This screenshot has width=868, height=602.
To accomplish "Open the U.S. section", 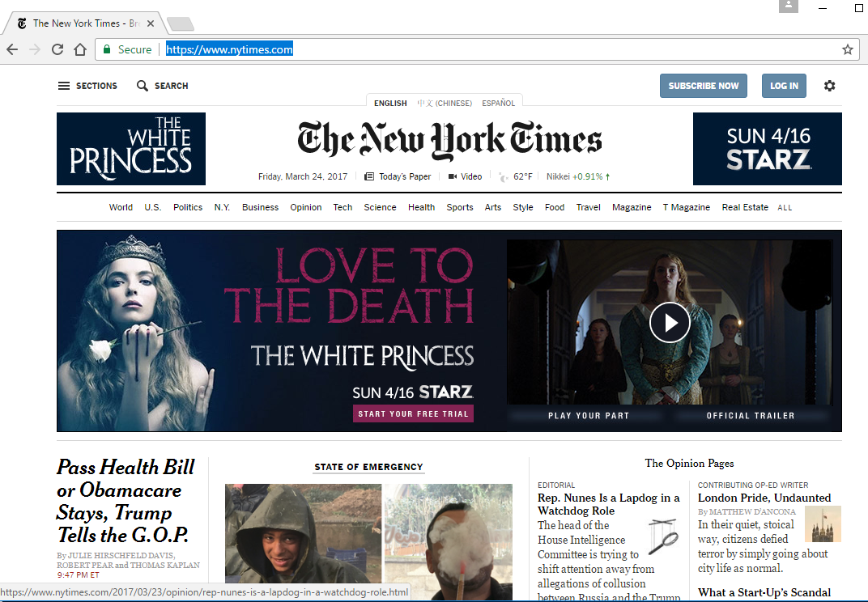I will pos(153,207).
